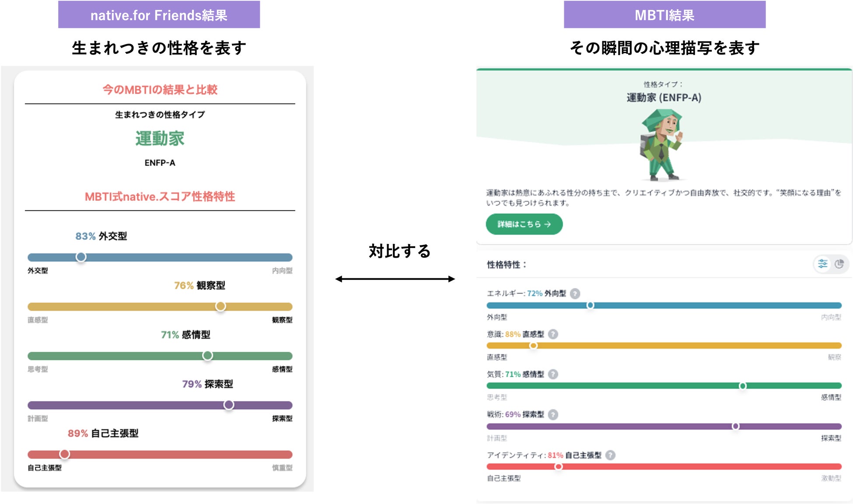
Task: Click the 運動家 (ENFP-A) title text
Action: pos(664,98)
